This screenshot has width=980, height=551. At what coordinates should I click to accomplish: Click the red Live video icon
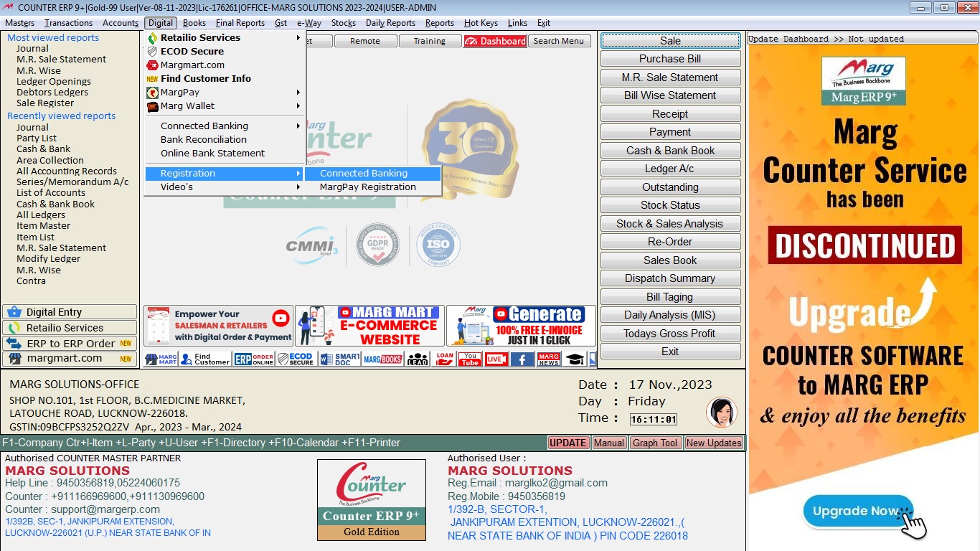point(496,359)
